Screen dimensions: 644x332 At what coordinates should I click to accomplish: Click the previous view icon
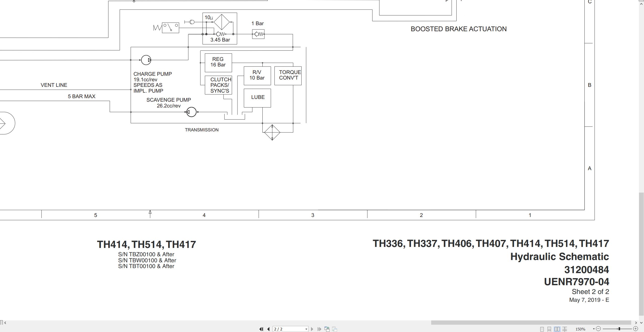tap(327, 329)
